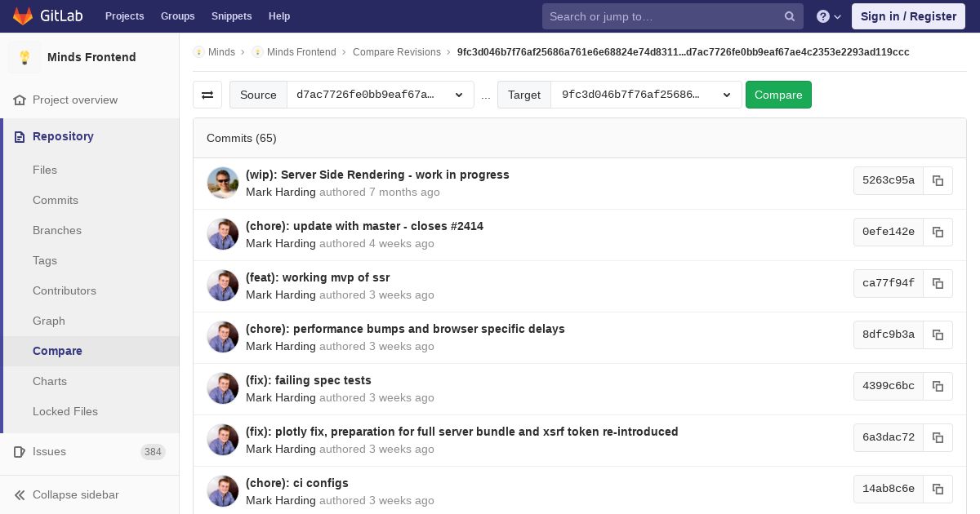The image size is (980, 514).
Task: Click the GitLab fox logo
Action: click(23, 16)
